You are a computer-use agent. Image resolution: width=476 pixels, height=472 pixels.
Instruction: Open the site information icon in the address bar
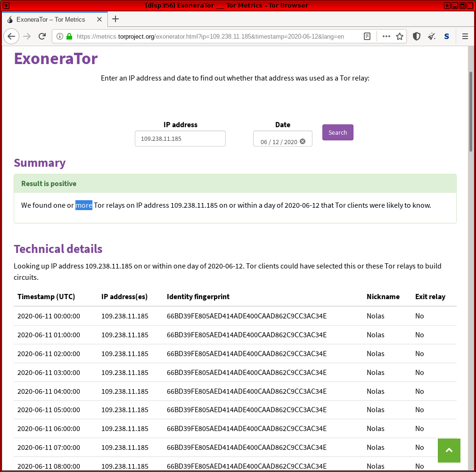click(59, 36)
